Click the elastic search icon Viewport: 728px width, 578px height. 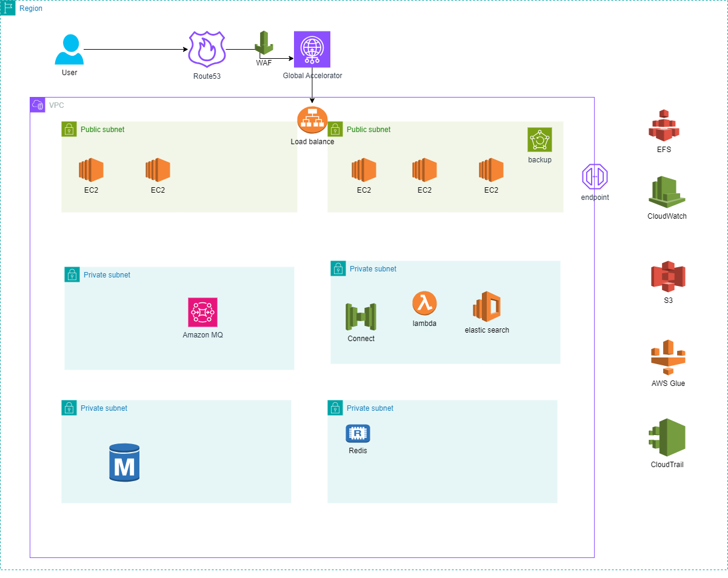click(x=487, y=307)
